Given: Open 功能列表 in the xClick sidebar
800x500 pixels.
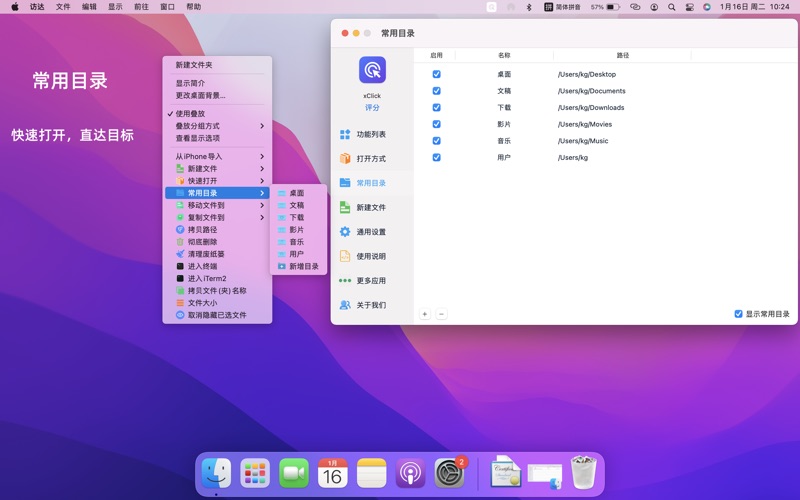Looking at the screenshot, I should click(372, 134).
